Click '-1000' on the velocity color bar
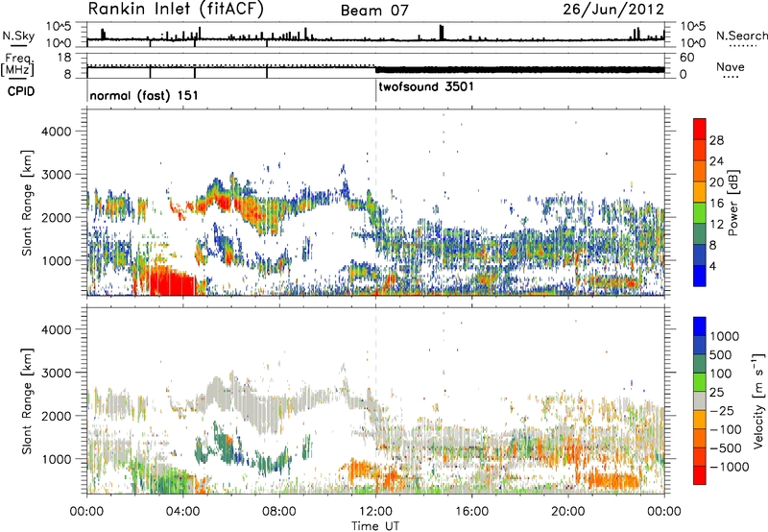The height and width of the screenshot is (532, 768). [x=729, y=467]
